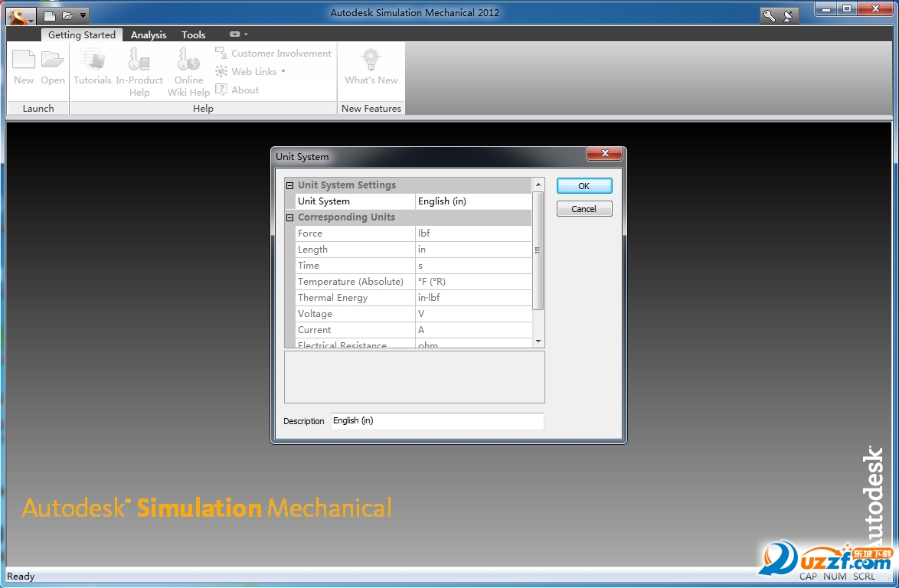Expand the Web Links dropdown
Viewport: 899px width, 588px height.
click(250, 72)
